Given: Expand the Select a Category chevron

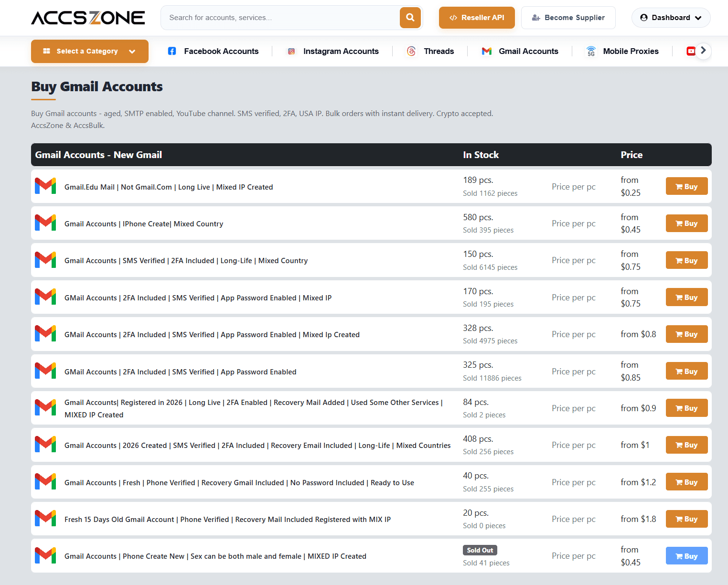Looking at the screenshot, I should [132, 52].
